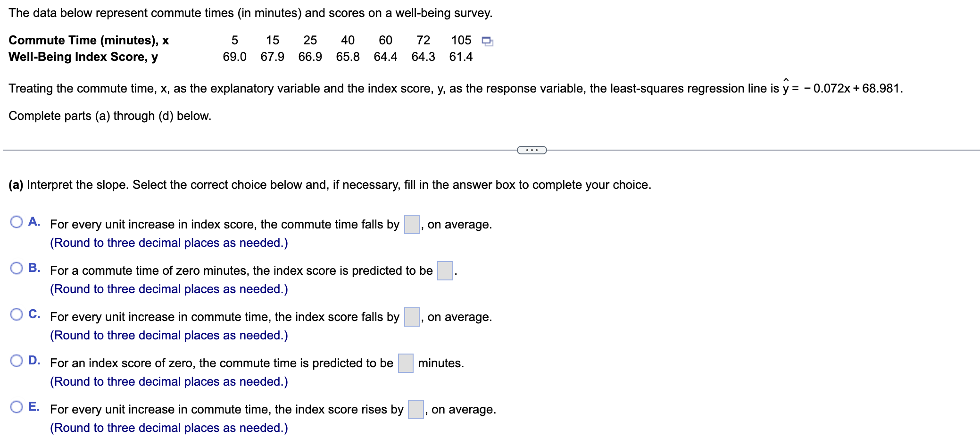This screenshot has height=439, width=980.
Task: Click the bold (a) part label
Action: tap(16, 185)
